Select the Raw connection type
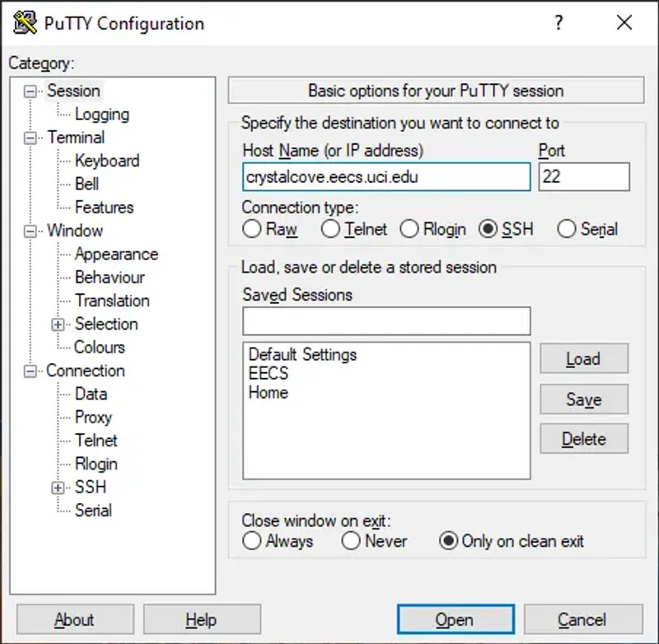Image resolution: width=659 pixels, height=644 pixels. pyautogui.click(x=252, y=230)
